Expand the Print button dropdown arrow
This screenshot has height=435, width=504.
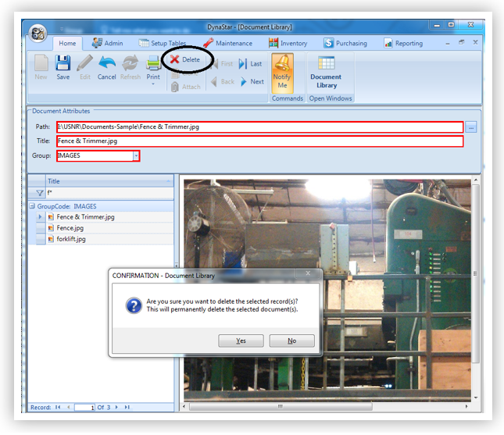[x=153, y=84]
